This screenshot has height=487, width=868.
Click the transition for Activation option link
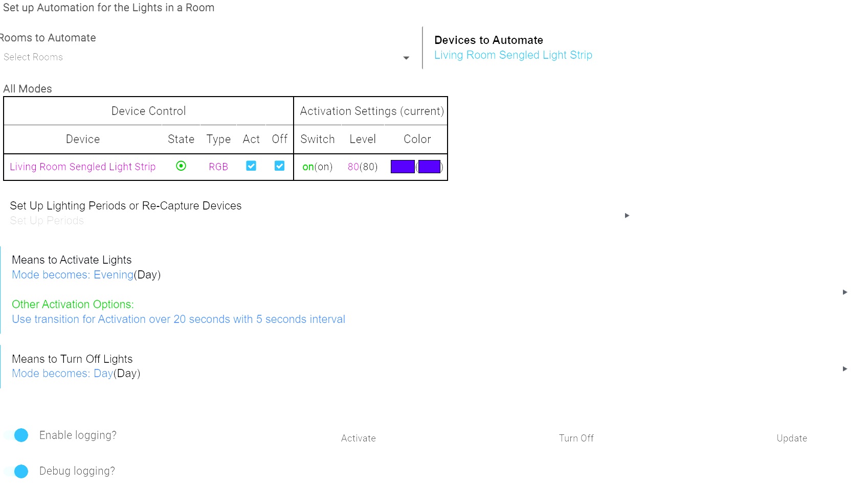pos(179,319)
